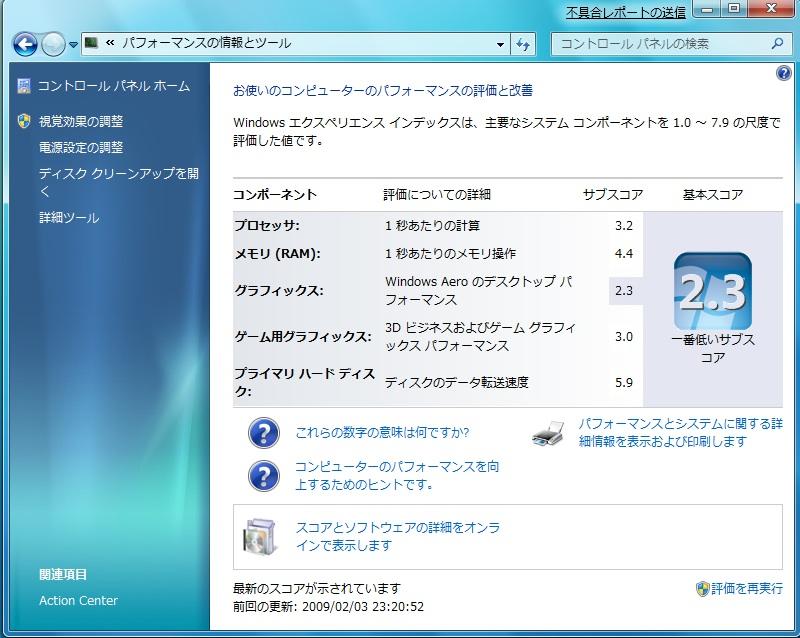The image size is (800, 638).
Task: Click 不具合レポートの送信 link in title bar
Action: click(626, 12)
